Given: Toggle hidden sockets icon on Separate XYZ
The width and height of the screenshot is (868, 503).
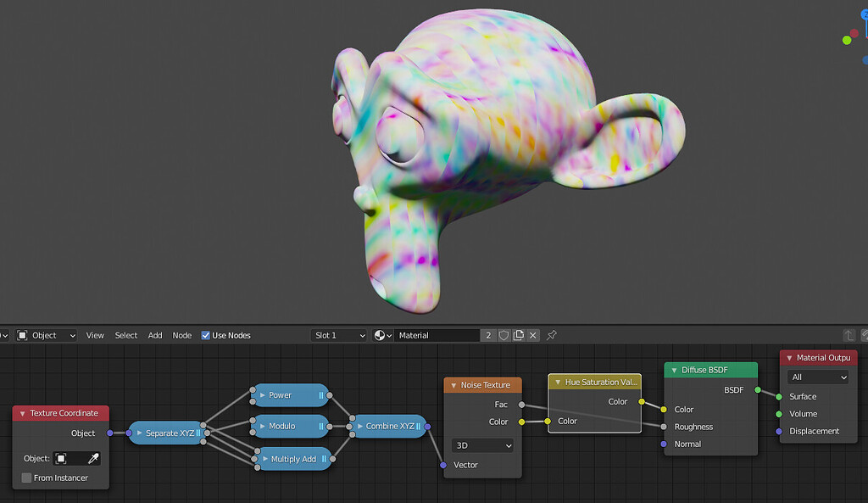Looking at the screenshot, I should 198,433.
